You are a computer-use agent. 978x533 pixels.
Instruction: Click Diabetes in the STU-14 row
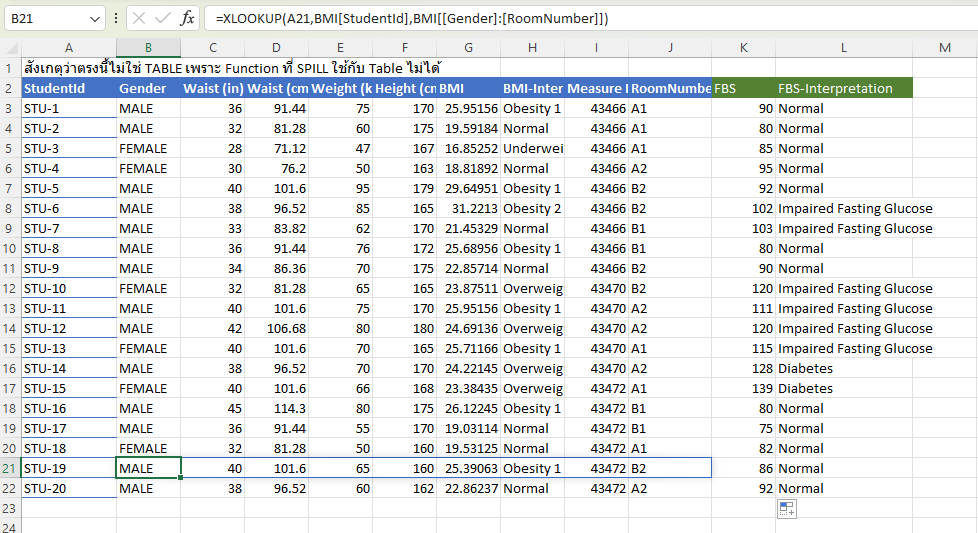click(x=844, y=368)
